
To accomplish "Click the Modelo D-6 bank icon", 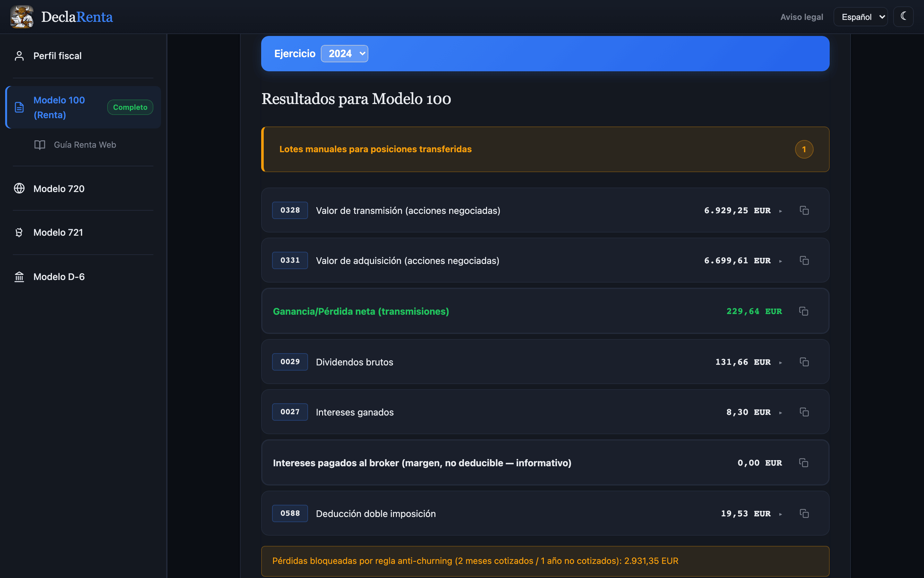I will click(x=19, y=277).
